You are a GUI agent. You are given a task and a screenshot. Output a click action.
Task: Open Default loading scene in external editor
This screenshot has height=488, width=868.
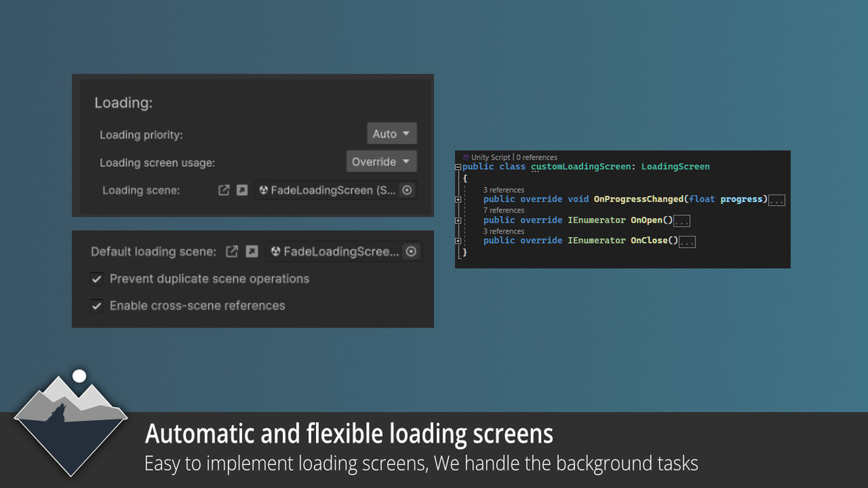(233, 251)
